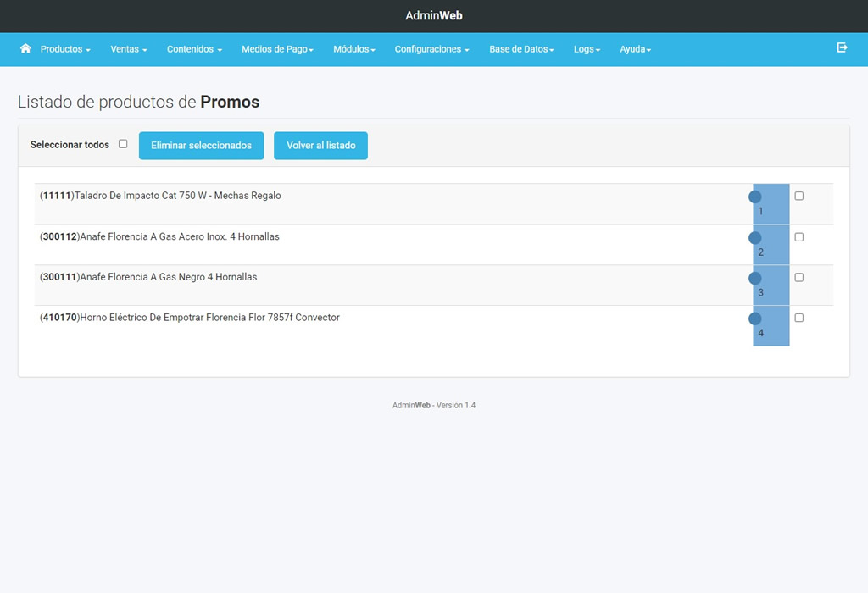The width and height of the screenshot is (868, 593).
Task: Expand the Productos dropdown menu
Action: (65, 49)
